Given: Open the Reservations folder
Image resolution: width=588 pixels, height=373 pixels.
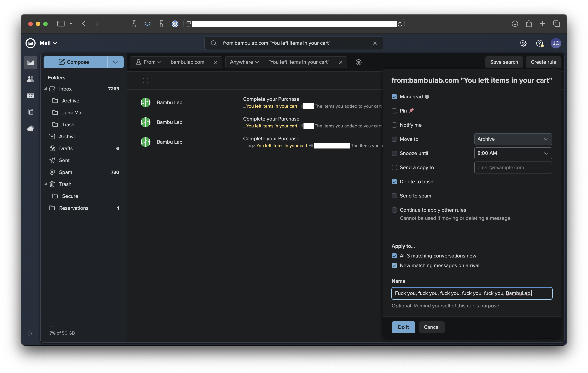Looking at the screenshot, I should [x=84, y=208].
